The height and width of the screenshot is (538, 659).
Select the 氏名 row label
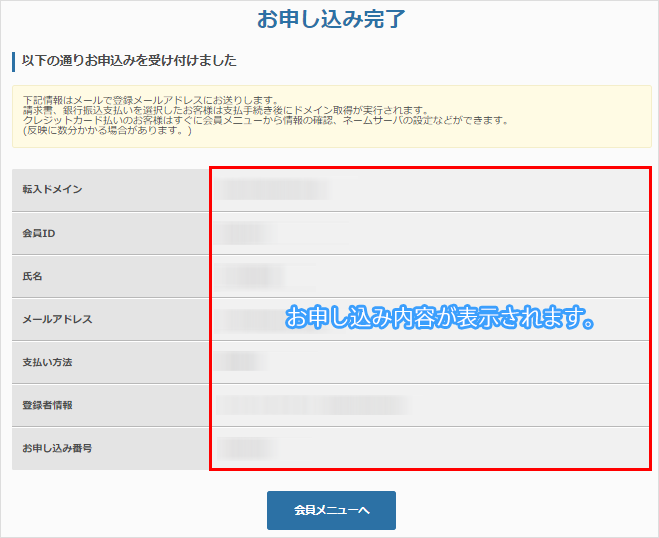coord(32,276)
